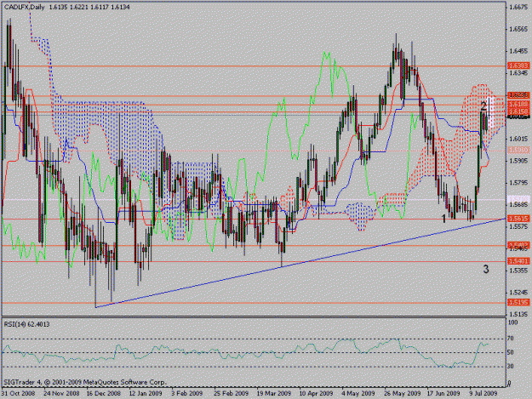Click the red 1.5615 level price tag

[518, 219]
